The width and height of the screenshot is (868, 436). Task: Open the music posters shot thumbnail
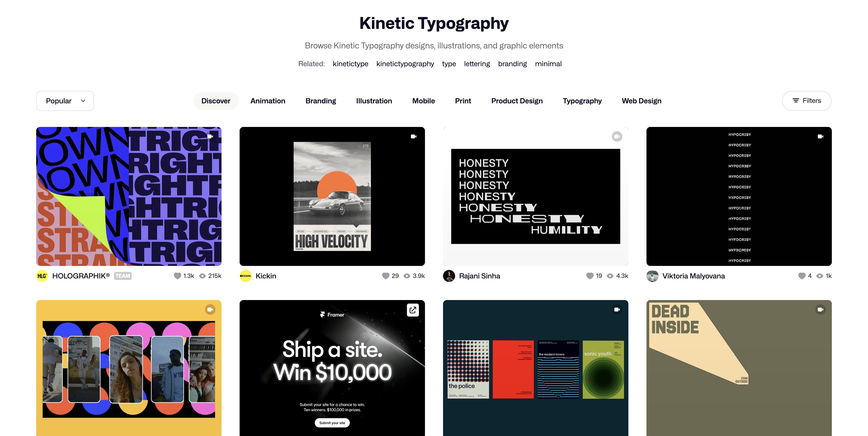535,369
